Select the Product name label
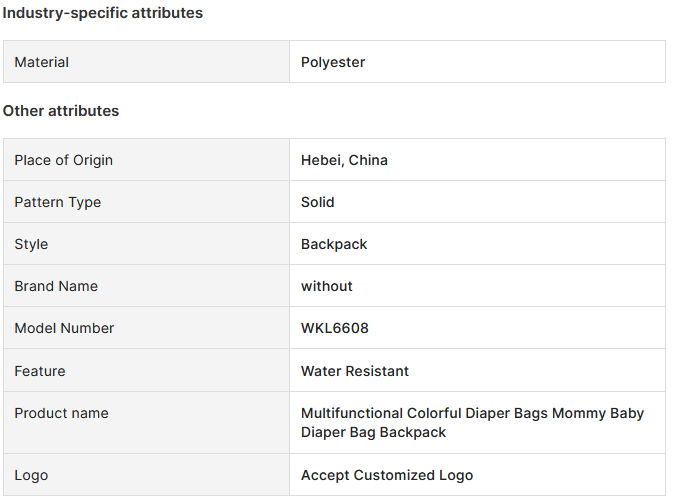The image size is (676, 496). pyautogui.click(x=61, y=413)
